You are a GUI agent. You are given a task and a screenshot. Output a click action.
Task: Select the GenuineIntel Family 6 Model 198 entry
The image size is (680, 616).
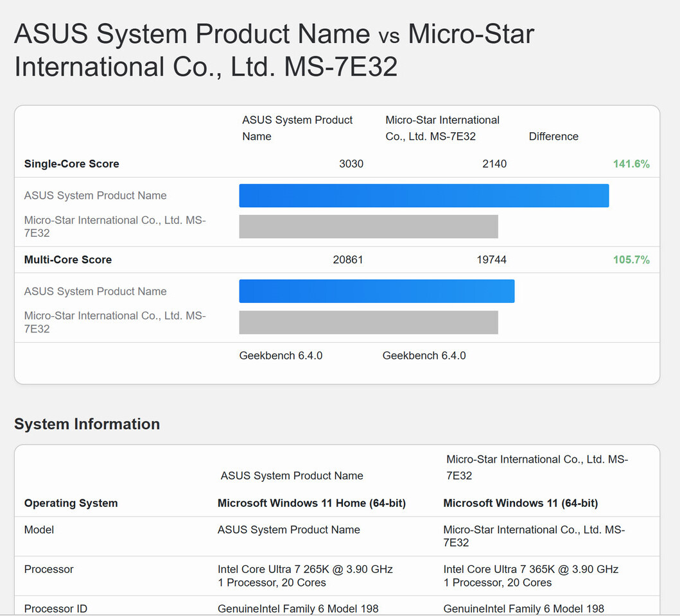(297, 608)
